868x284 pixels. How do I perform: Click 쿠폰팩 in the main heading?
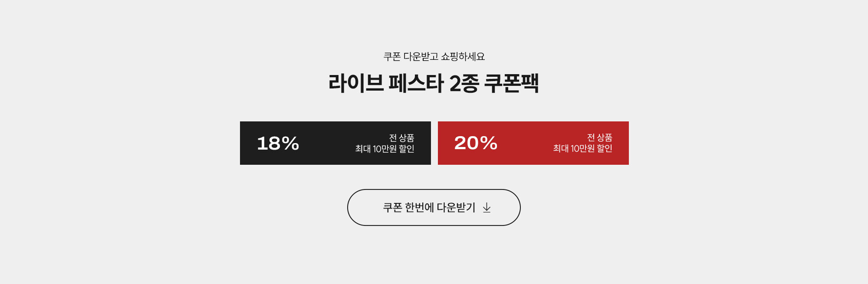(x=511, y=83)
